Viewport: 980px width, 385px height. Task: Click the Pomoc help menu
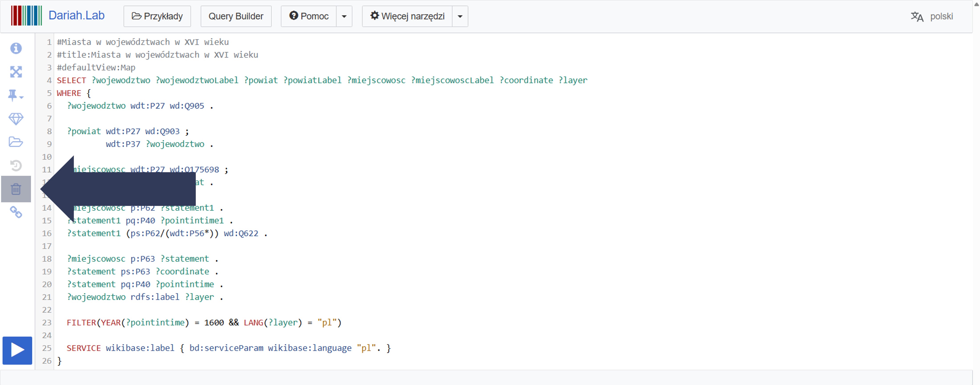[x=308, y=16]
